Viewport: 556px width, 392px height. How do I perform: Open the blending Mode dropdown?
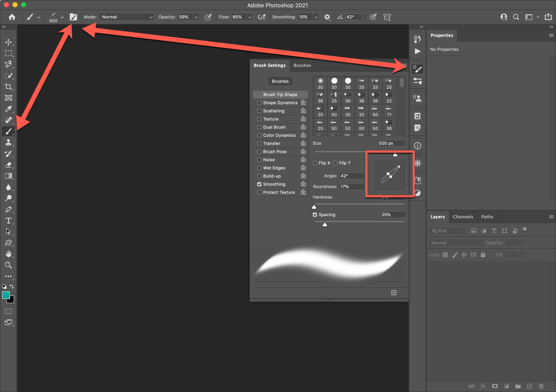pyautogui.click(x=127, y=17)
